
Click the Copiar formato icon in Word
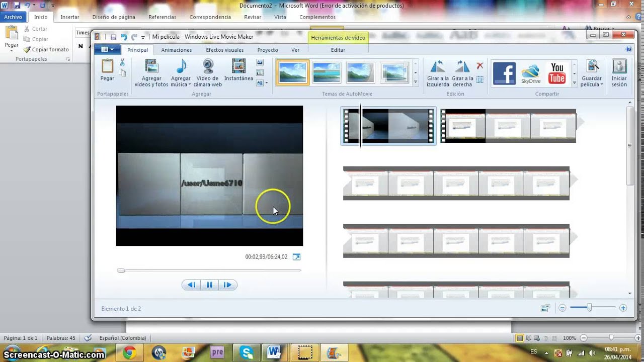click(27, 49)
